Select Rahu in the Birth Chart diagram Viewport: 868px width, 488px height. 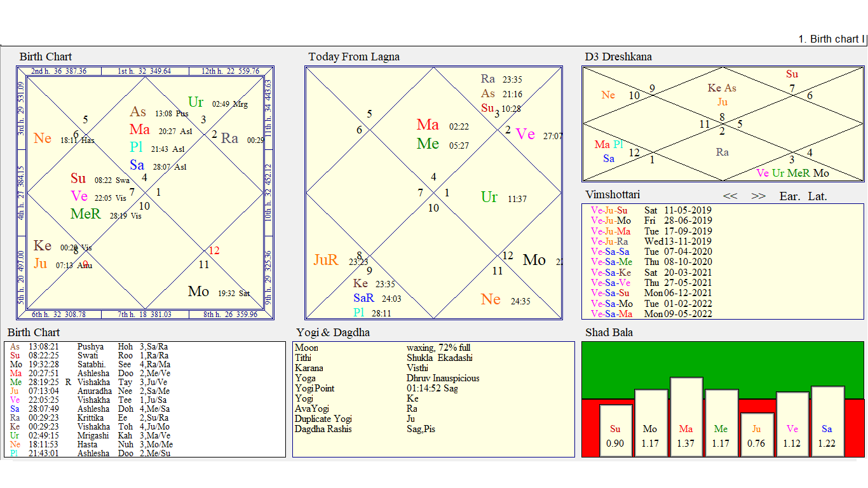click(229, 139)
